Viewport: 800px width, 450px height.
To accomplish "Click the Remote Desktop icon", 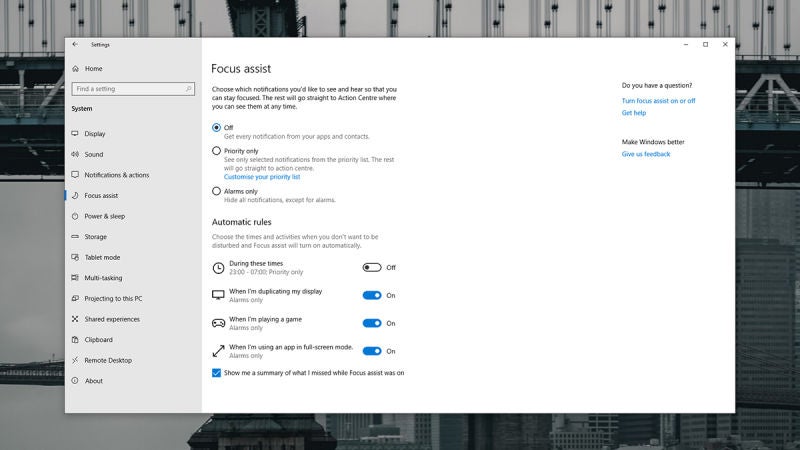I will pos(75,360).
